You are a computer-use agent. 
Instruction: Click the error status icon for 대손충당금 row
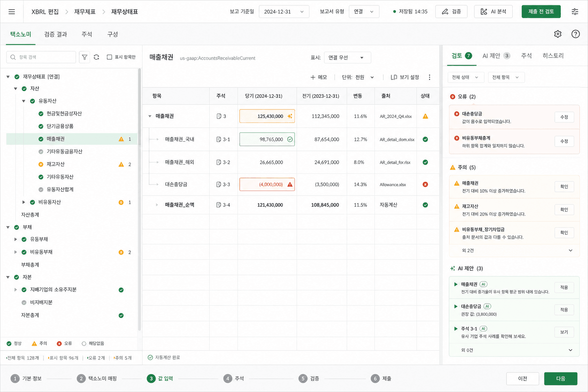425,185
